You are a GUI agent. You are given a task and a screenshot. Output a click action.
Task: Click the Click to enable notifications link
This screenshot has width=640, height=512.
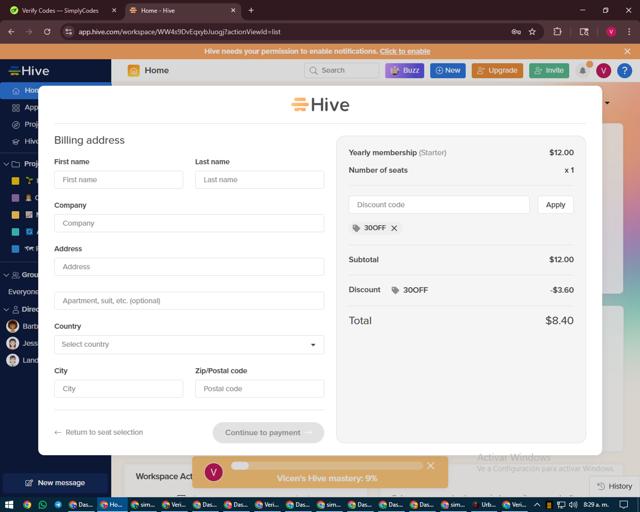coord(405,51)
